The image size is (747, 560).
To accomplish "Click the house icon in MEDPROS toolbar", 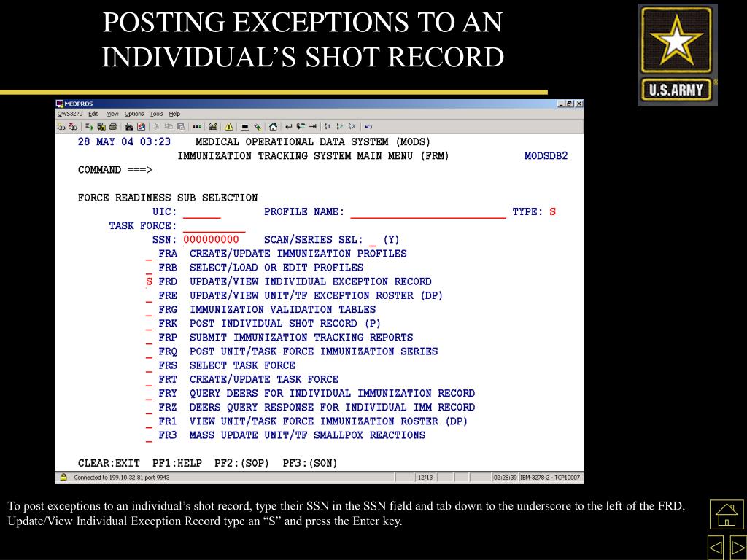I will pos(273,126).
